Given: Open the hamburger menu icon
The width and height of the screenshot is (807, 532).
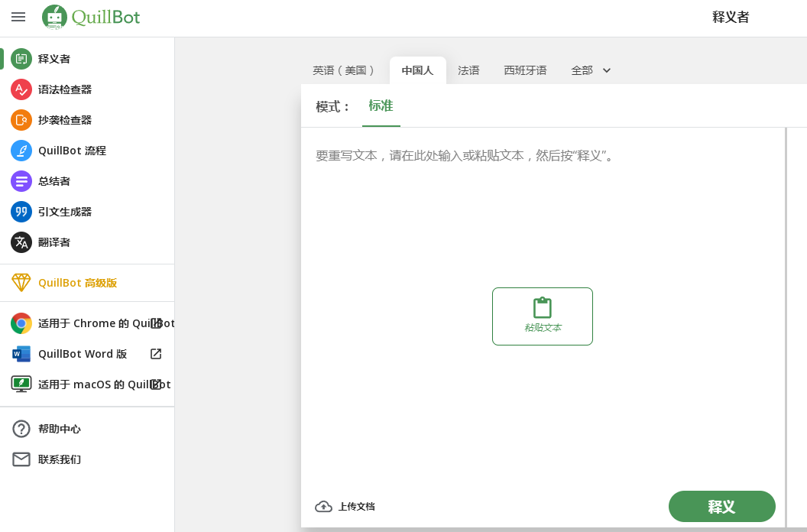Looking at the screenshot, I should [18, 17].
